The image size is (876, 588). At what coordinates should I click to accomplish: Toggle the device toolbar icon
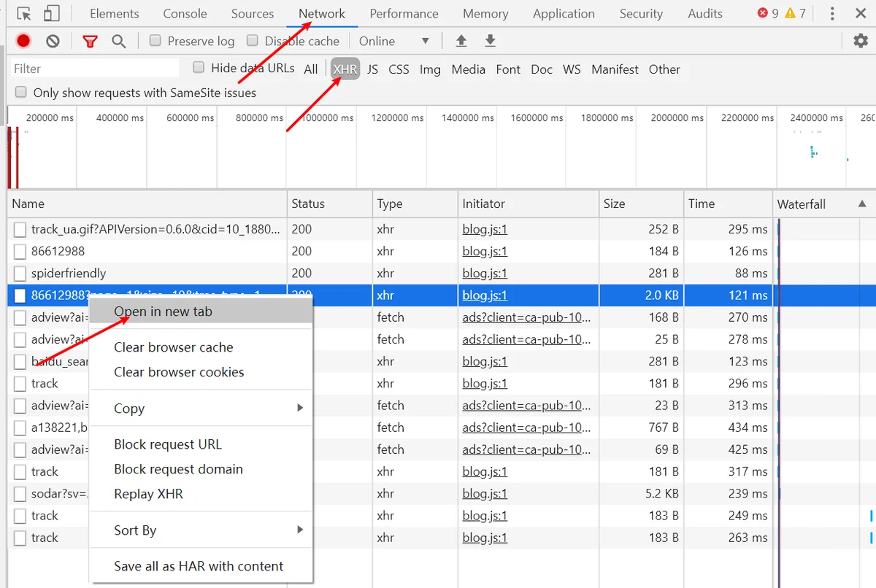[51, 14]
